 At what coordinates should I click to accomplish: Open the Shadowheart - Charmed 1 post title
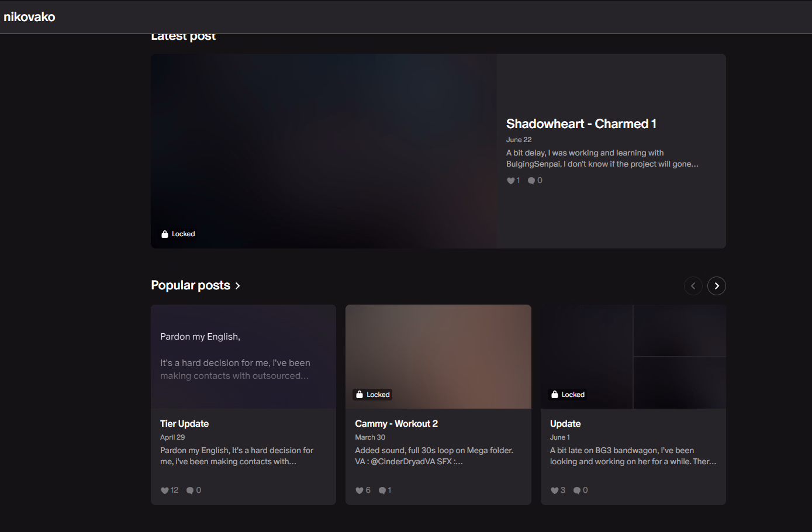point(581,124)
